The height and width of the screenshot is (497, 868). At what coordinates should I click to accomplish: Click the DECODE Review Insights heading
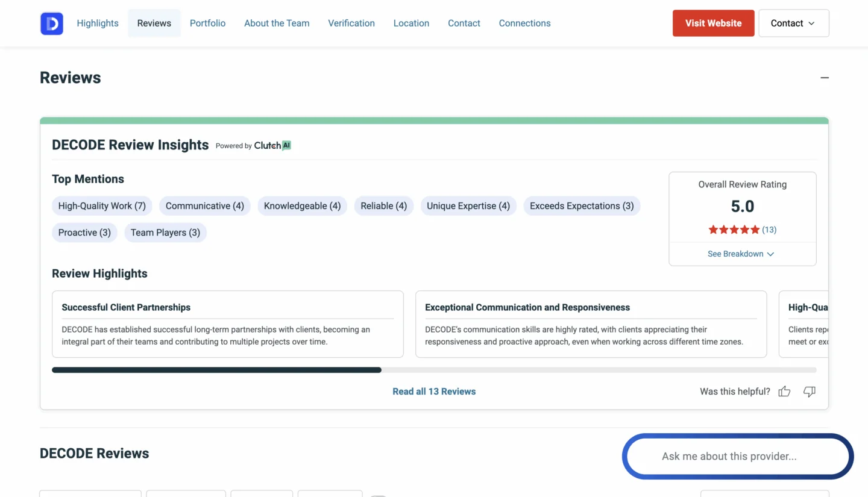coord(130,145)
